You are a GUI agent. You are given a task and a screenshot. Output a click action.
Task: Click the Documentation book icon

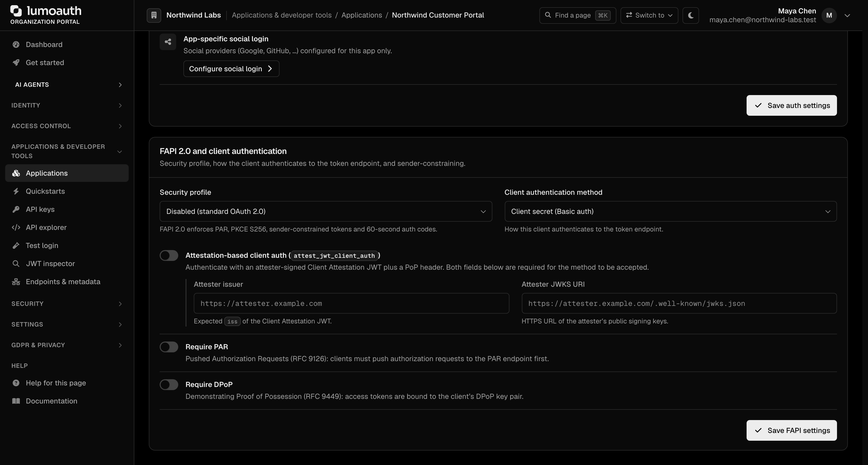click(x=16, y=401)
